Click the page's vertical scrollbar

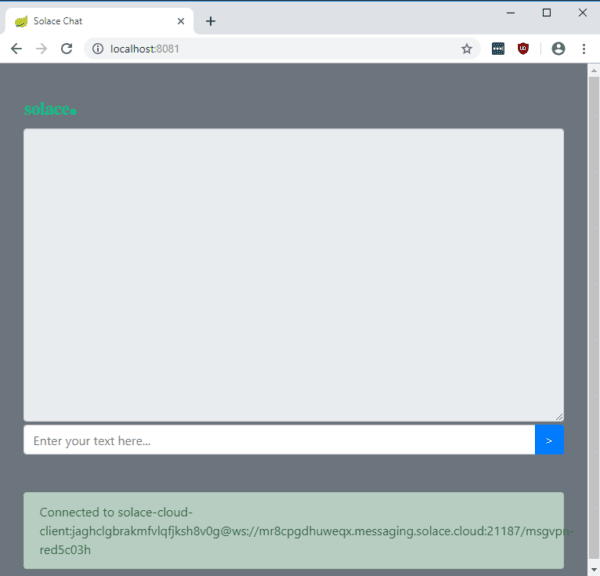(x=593, y=300)
